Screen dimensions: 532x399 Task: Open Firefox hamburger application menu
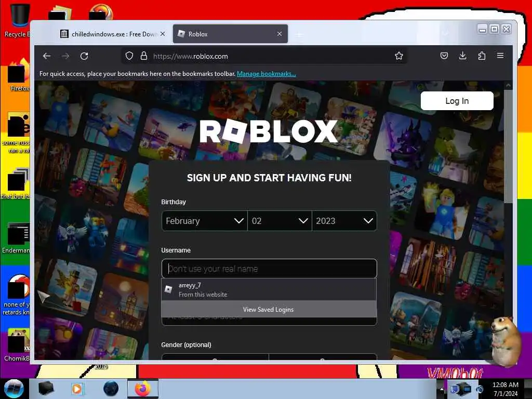[x=500, y=56]
